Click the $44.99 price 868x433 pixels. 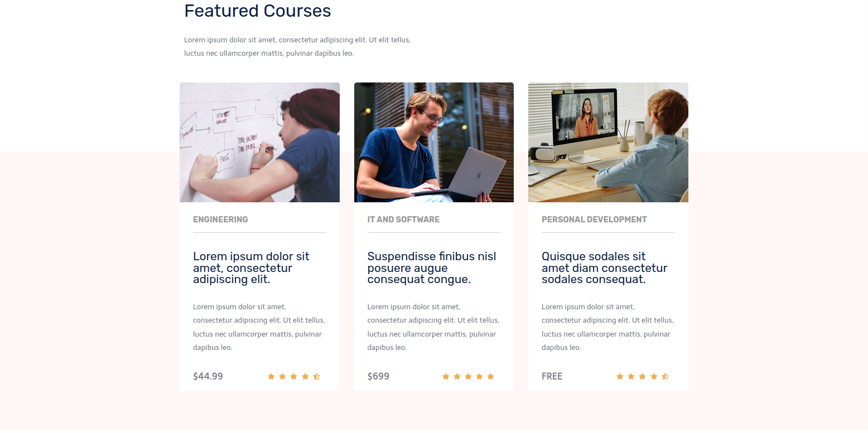point(208,377)
